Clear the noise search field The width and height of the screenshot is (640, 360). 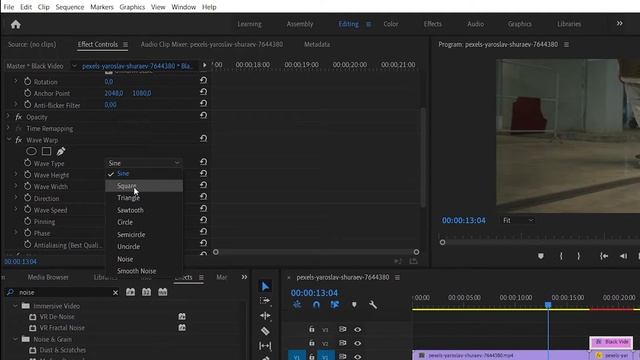[115, 293]
